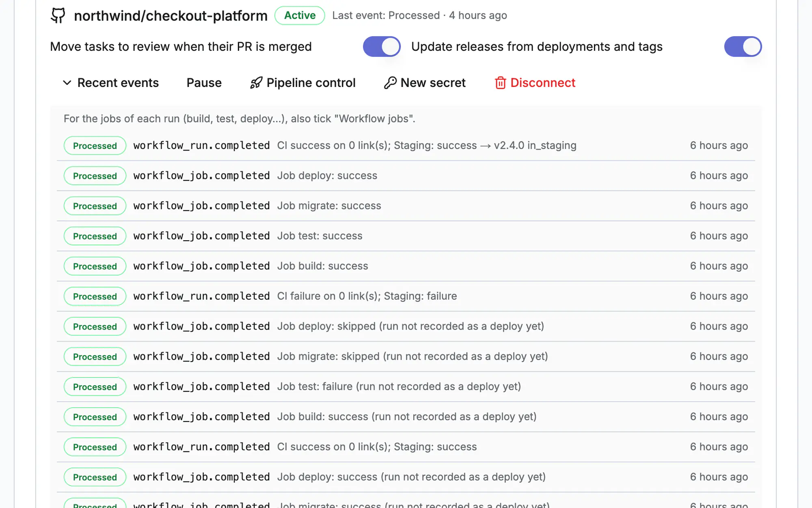The width and height of the screenshot is (812, 508).
Task: Select 'CI success on 0 link(s); Staging: success' without version
Action: (x=406, y=447)
